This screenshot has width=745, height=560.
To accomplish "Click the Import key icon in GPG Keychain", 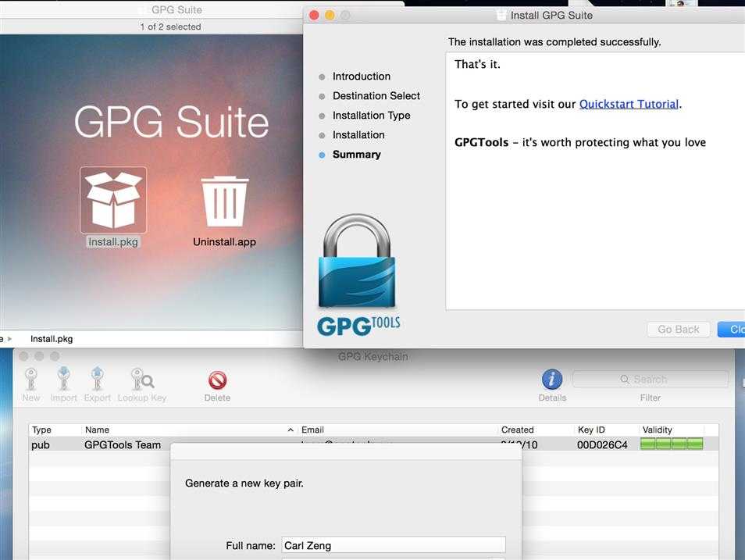I will [64, 379].
